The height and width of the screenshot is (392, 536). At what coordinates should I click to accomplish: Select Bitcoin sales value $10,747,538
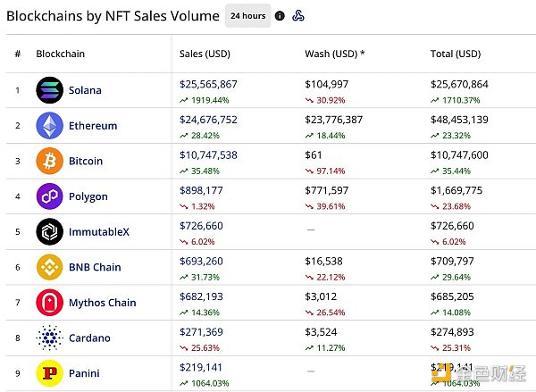pyautogui.click(x=208, y=155)
